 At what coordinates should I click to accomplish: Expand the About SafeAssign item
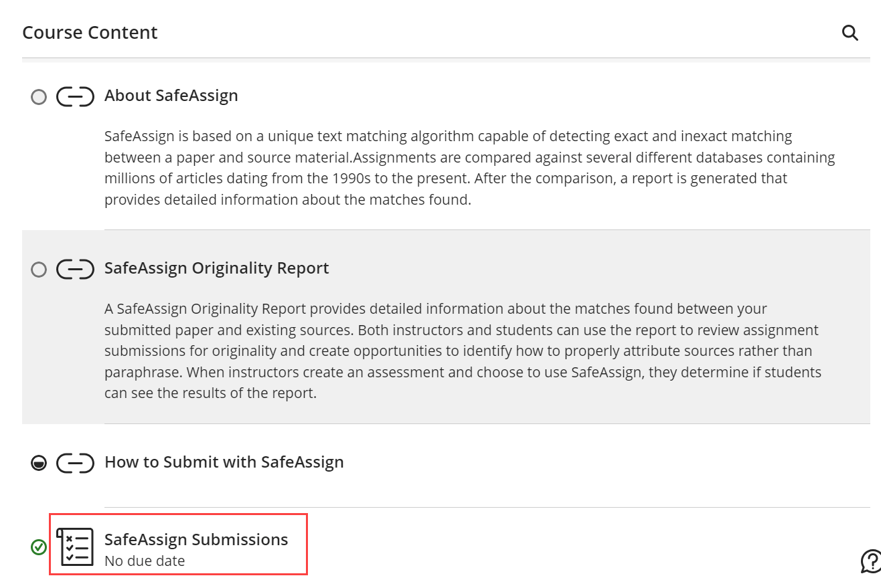(x=171, y=95)
